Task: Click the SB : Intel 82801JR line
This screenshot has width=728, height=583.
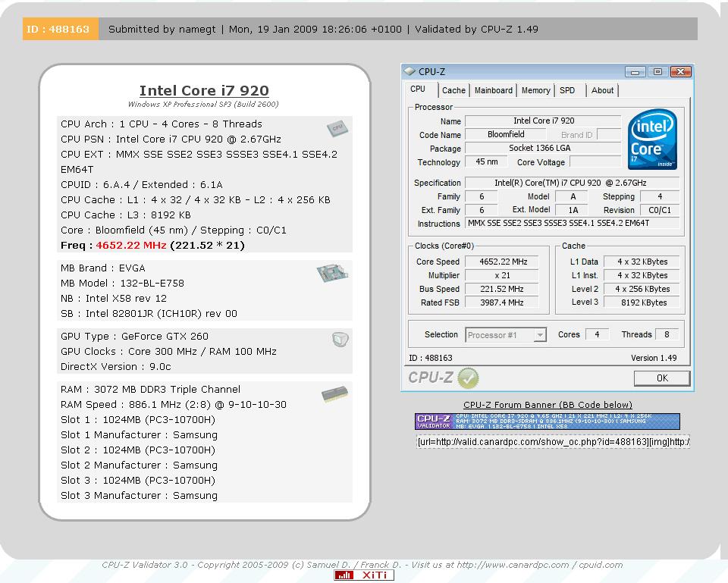Action: pos(149,314)
